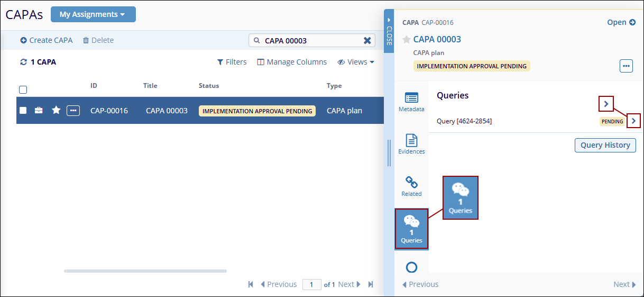Screen dimensions: 644x297
Task: Toggle the select-all header checkbox
Action: (23, 89)
